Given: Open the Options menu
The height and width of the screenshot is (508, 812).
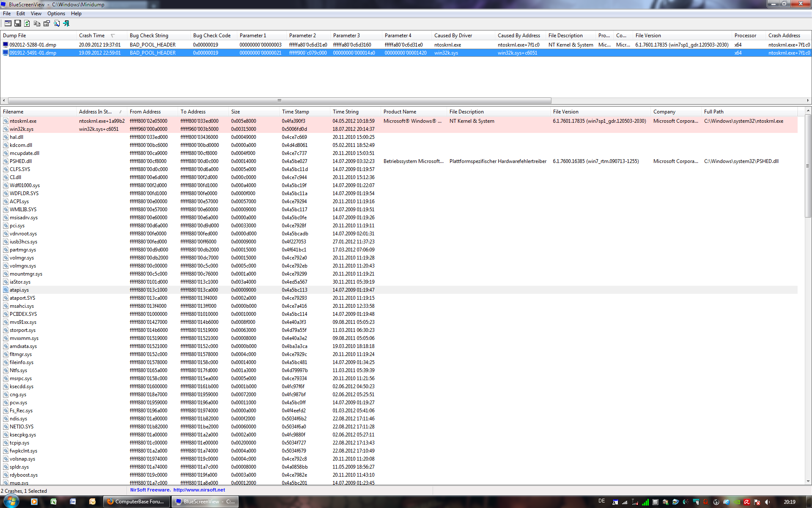Looking at the screenshot, I should coord(56,14).
